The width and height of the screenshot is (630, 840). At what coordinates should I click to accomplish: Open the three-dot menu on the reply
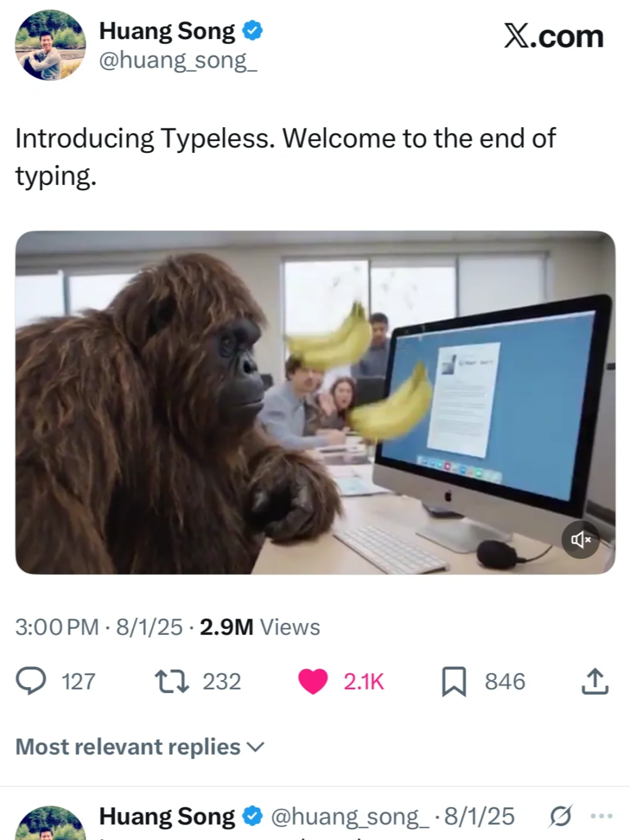(601, 815)
